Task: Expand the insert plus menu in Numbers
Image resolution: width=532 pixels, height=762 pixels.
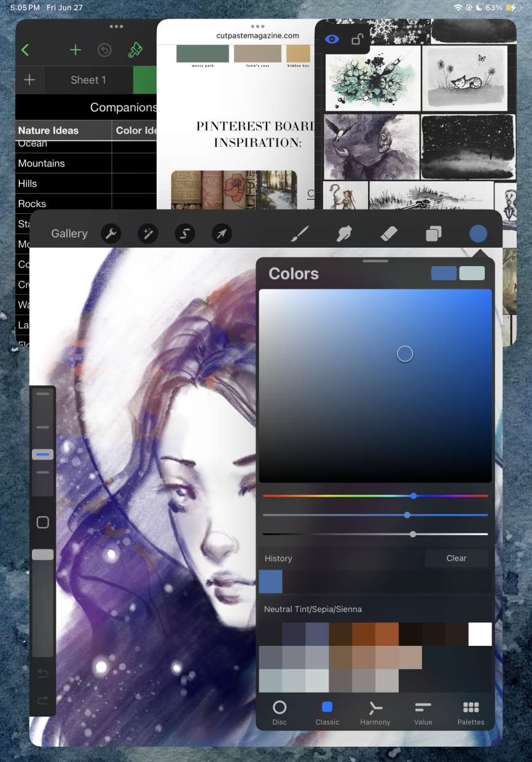Action: [75, 50]
